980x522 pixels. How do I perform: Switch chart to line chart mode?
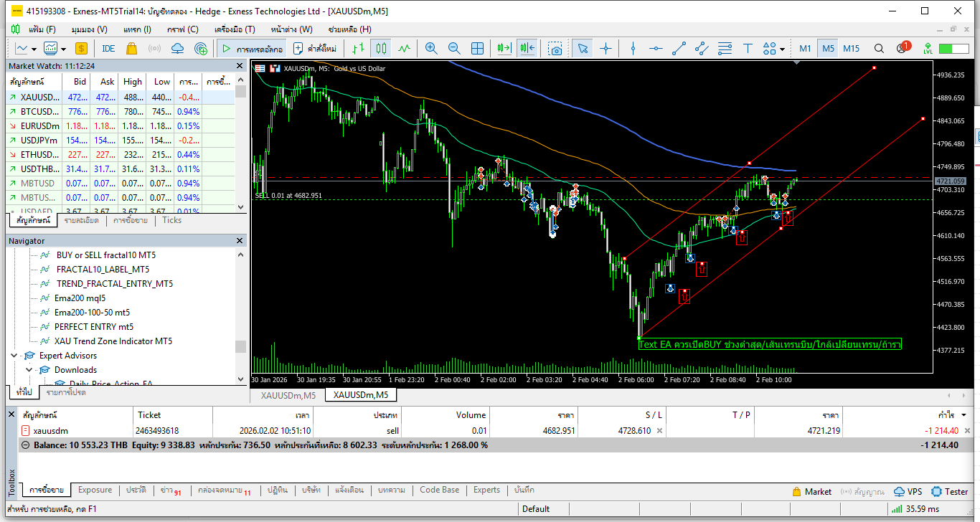tap(405, 48)
